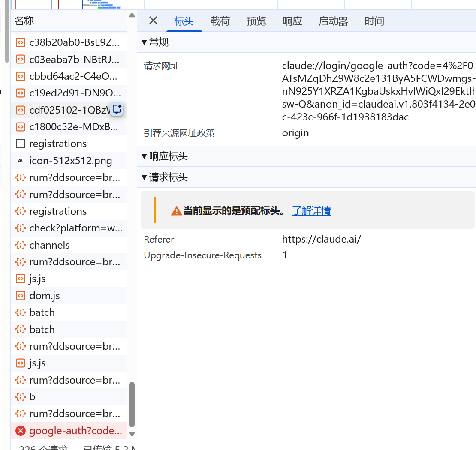Open the 载荷 tab
The width and height of the screenshot is (476, 450).
click(220, 21)
